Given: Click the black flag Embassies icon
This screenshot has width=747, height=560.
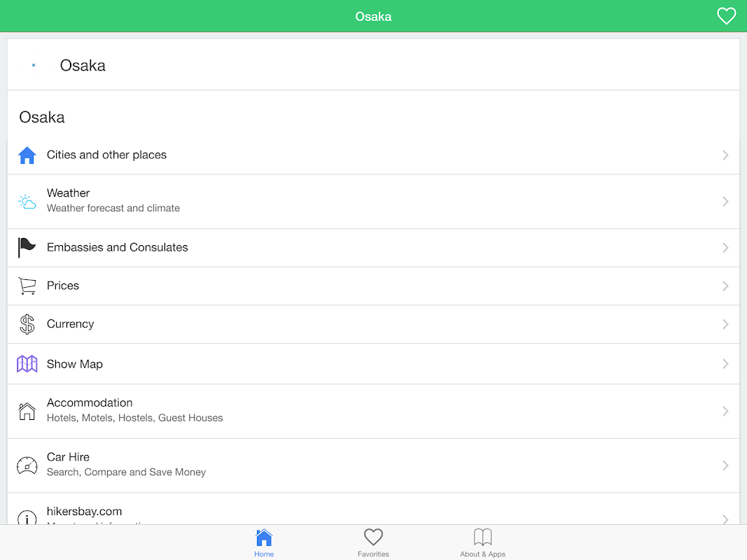Looking at the screenshot, I should pyautogui.click(x=27, y=248).
